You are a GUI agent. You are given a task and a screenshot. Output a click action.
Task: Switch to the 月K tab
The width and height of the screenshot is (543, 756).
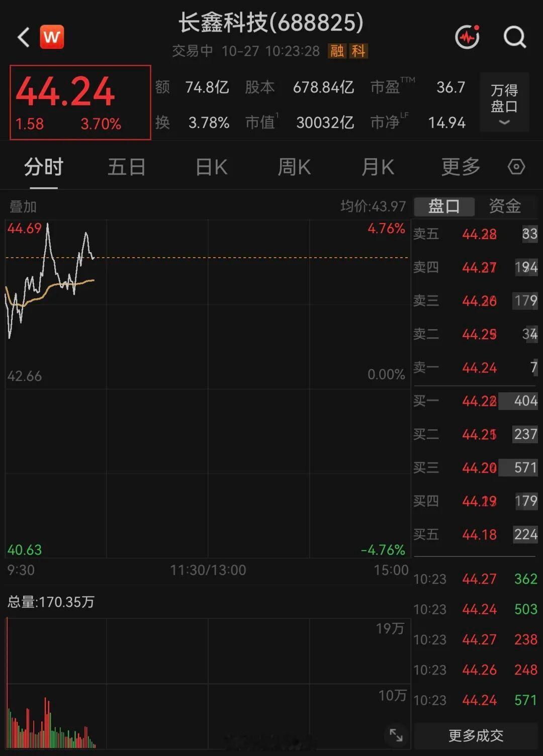(x=378, y=167)
